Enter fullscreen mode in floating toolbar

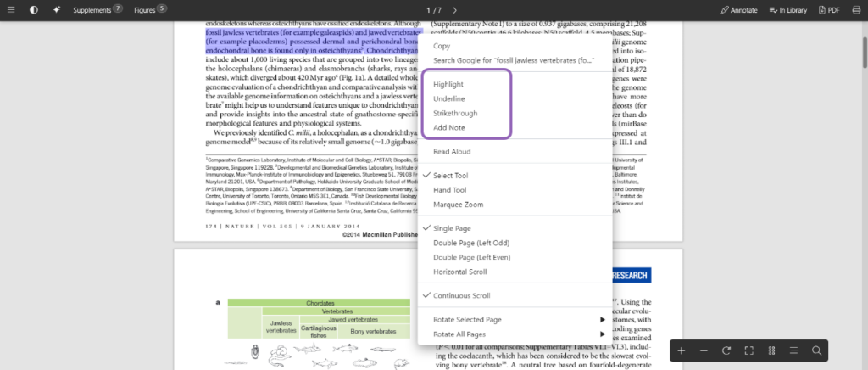coord(749,350)
